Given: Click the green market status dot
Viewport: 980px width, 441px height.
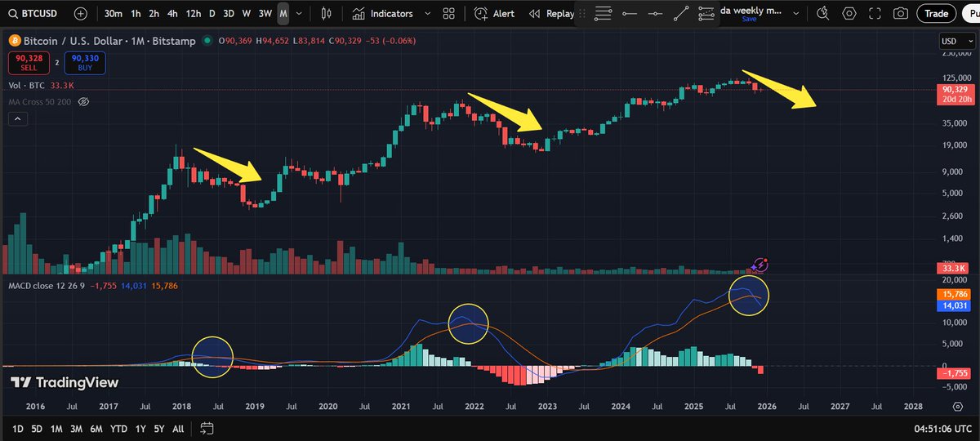Looking at the screenshot, I should [207, 42].
